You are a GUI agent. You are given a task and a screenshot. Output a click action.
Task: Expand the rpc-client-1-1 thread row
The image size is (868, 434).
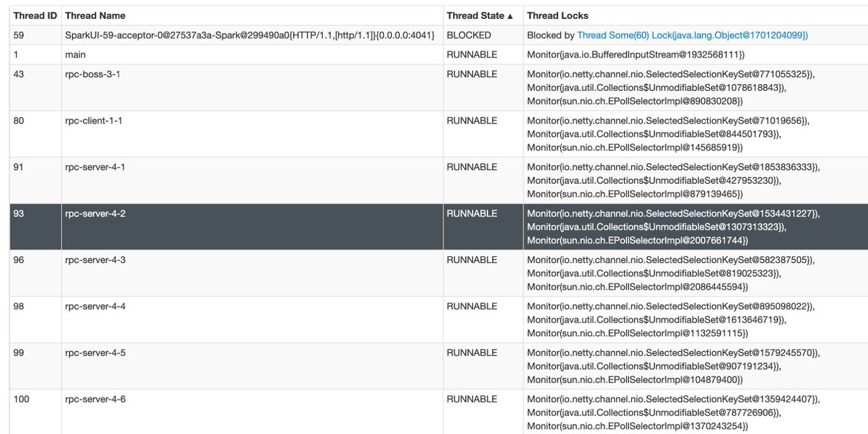(94, 121)
